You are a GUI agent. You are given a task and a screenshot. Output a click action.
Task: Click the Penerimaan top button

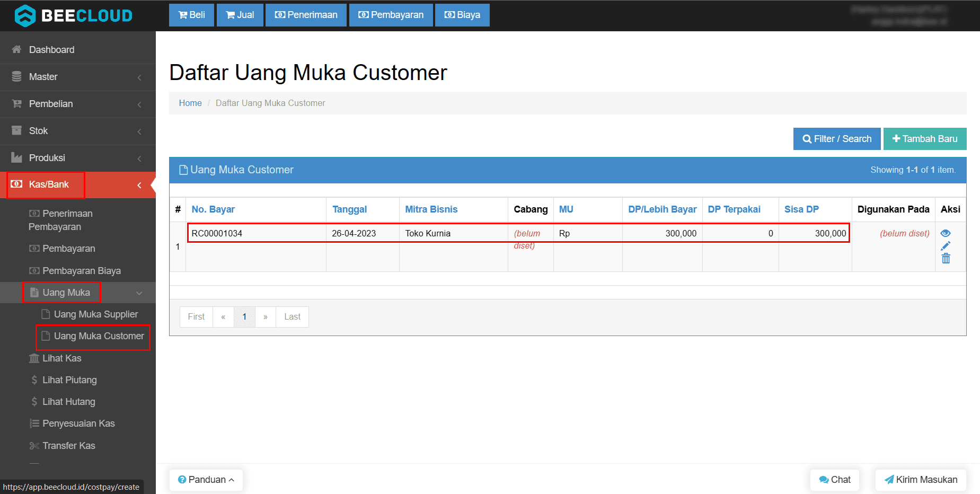click(306, 15)
